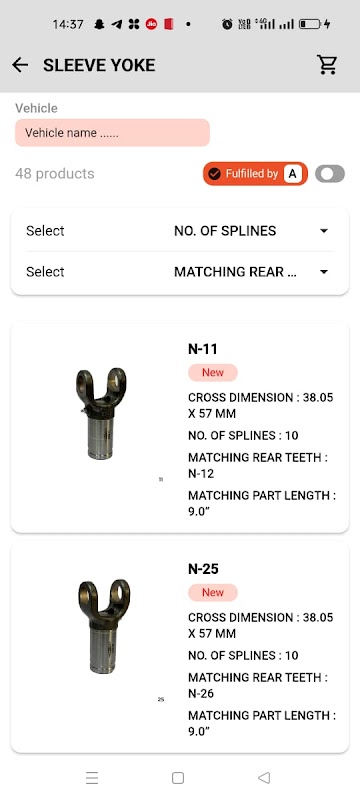Tap the Vehicle name input field
This screenshot has height=800, width=360.
(x=112, y=133)
